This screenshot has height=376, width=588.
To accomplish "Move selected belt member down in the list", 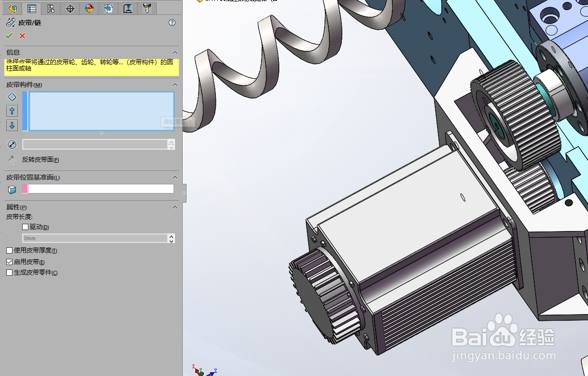I will [11, 125].
